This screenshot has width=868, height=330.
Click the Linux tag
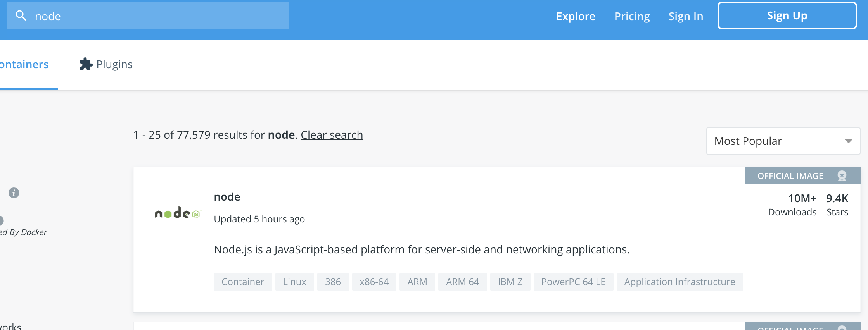294,282
